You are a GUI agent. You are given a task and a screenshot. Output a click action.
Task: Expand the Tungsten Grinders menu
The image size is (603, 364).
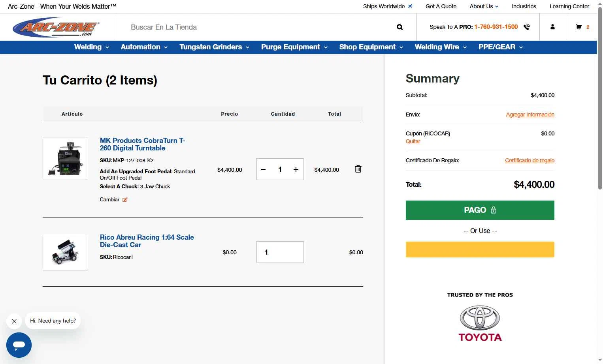click(215, 47)
